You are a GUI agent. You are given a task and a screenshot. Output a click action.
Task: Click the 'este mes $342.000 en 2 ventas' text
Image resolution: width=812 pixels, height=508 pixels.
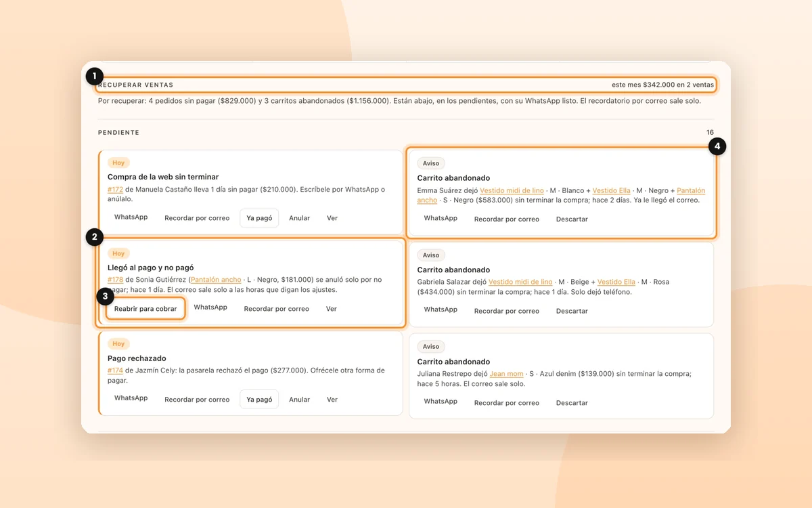(662, 85)
